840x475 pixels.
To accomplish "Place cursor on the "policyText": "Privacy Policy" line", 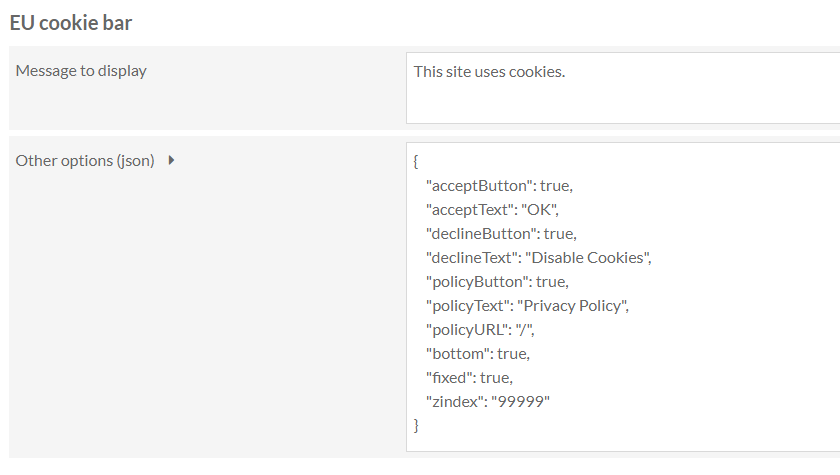I will pyautogui.click(x=527, y=306).
